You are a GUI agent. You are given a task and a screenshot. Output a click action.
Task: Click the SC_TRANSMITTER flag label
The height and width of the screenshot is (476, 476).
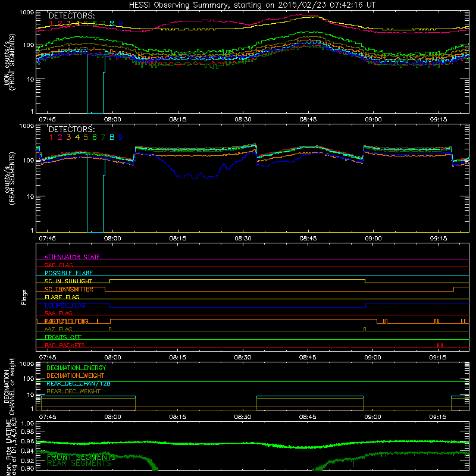tap(69, 289)
